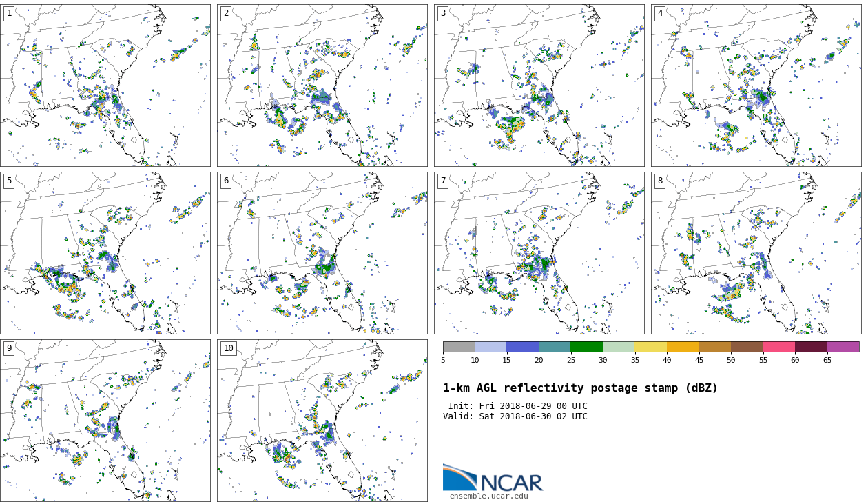
Task: View ensemble member 7 map
Action: pyautogui.click(x=539, y=253)
